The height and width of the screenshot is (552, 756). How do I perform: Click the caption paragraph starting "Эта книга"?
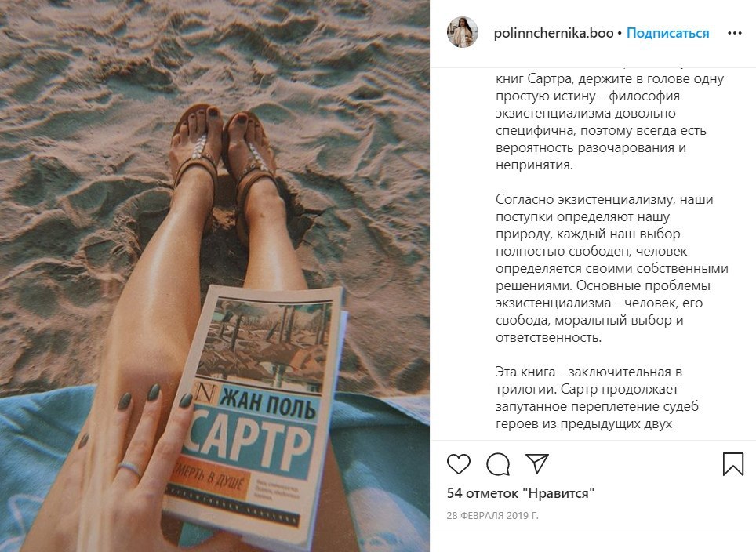[x=597, y=398]
